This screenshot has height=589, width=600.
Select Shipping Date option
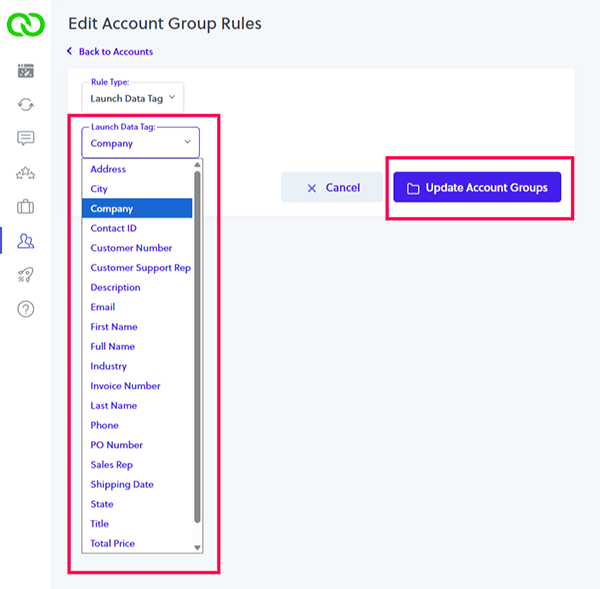click(x=137, y=485)
